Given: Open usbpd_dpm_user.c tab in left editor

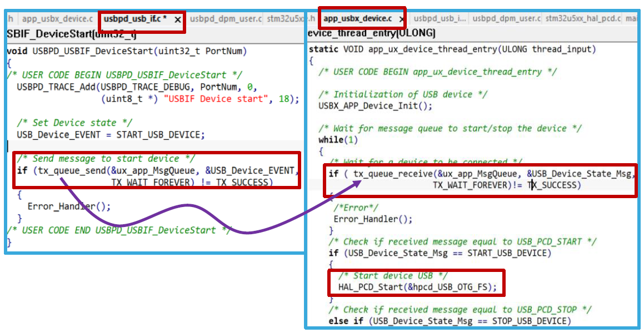Looking at the screenshot, I should 226,19.
